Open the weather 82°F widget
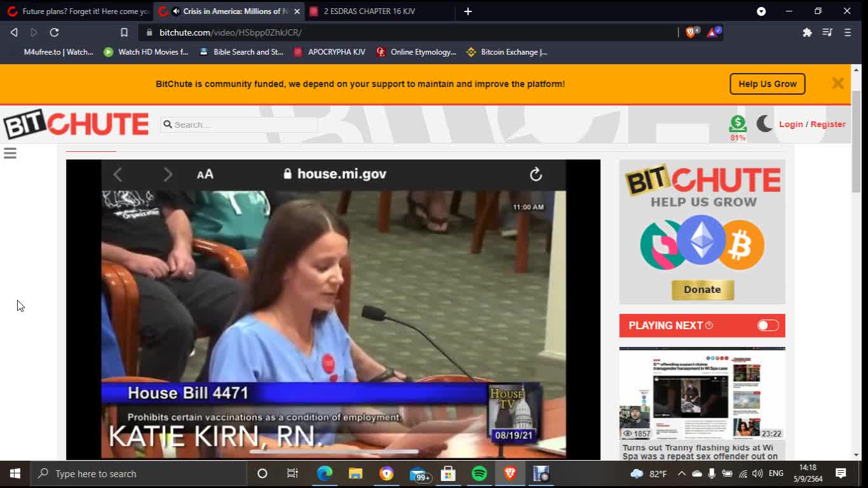This screenshot has height=488, width=868. coord(649,474)
